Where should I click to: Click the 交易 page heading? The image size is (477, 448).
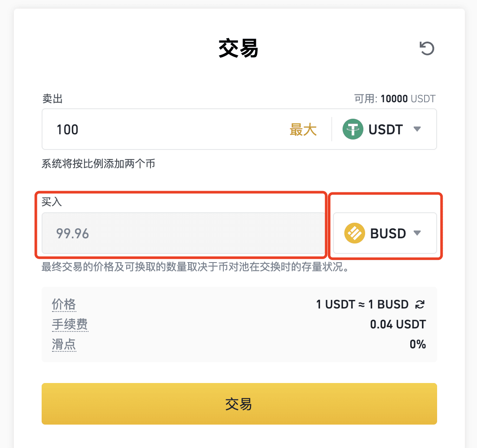click(x=238, y=49)
